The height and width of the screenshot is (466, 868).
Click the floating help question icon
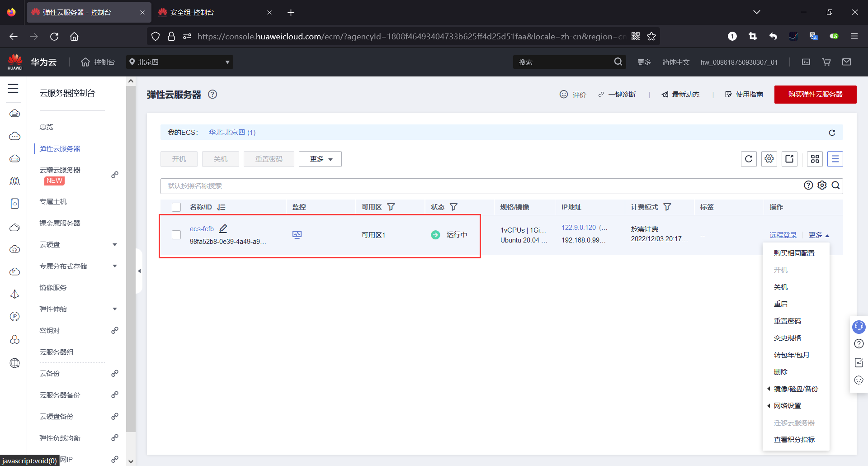(859, 344)
